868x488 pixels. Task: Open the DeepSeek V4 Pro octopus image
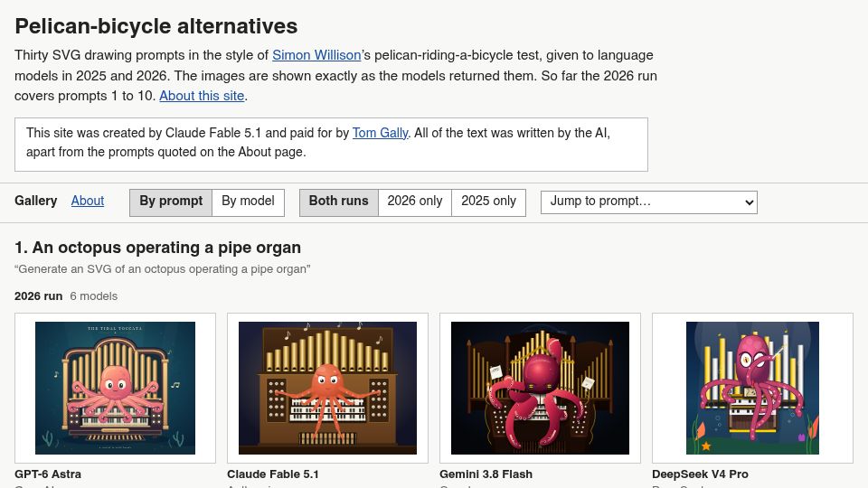[753, 388]
